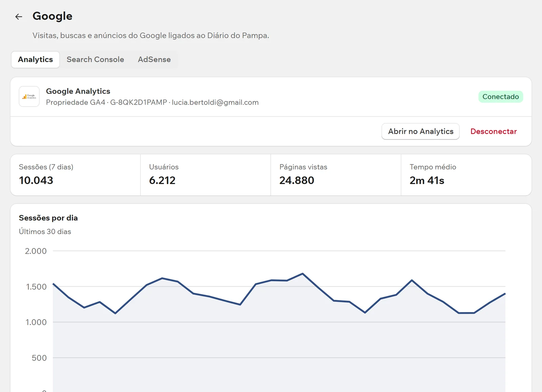
Task: Click the Últimos 30 dias subtitle
Action: (x=45, y=232)
